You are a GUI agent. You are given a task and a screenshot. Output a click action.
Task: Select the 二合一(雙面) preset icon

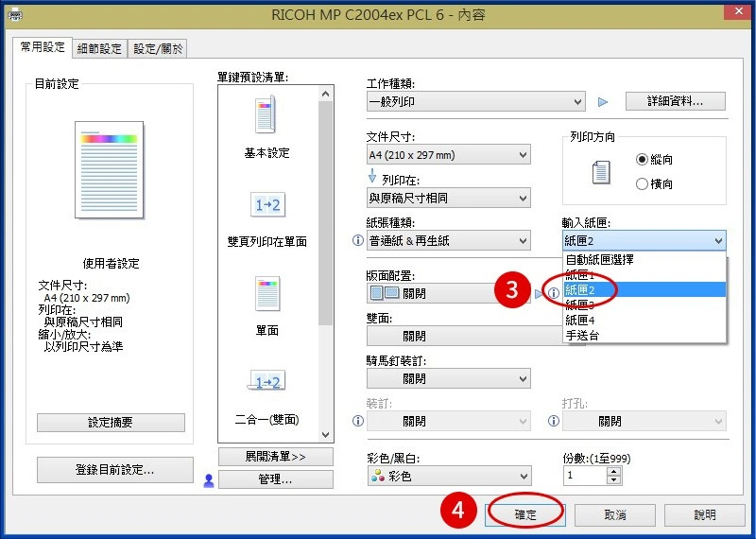pos(266,381)
